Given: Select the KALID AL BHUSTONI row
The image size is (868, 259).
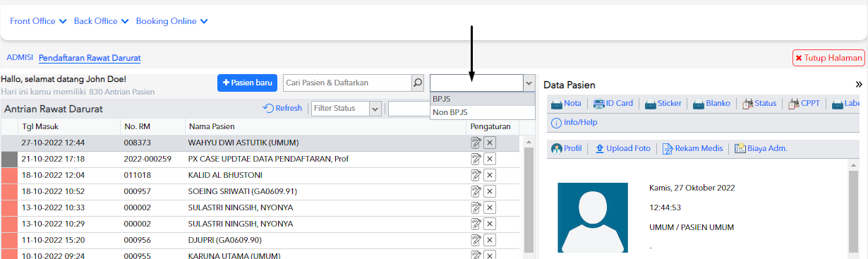Looking at the screenshot, I should (260, 175).
